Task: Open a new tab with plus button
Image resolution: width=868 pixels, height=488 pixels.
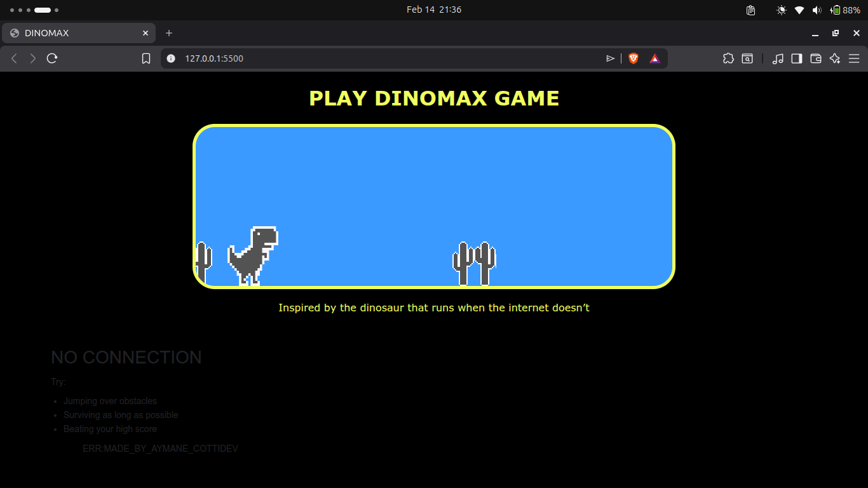Action: pos(169,33)
